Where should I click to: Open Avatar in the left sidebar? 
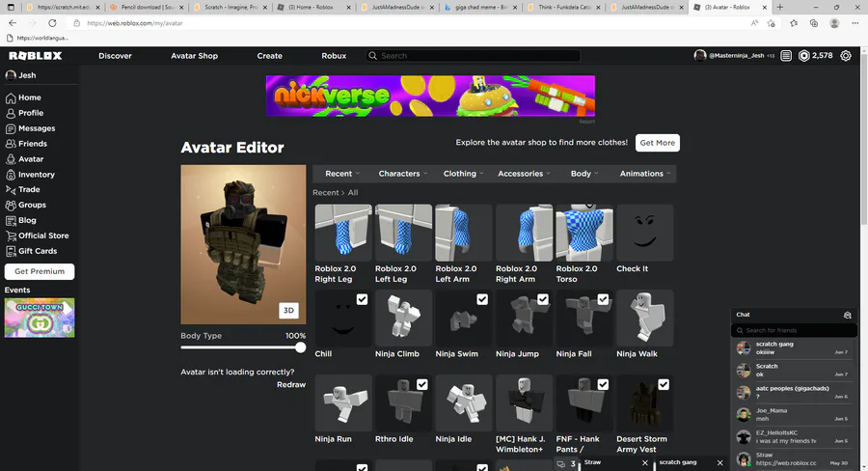24,159
